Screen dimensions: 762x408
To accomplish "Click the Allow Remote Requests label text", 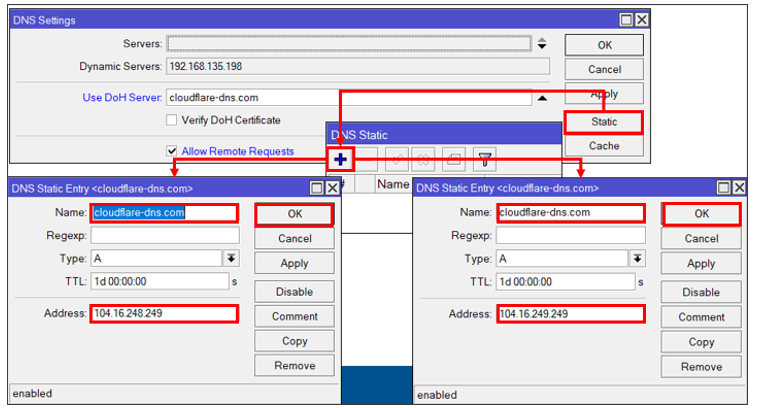I will (238, 151).
